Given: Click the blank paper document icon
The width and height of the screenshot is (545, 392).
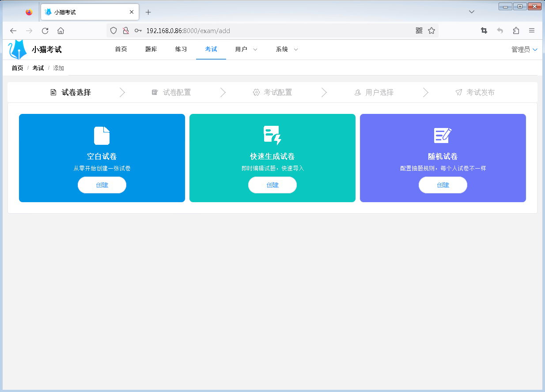Looking at the screenshot, I should (x=102, y=136).
